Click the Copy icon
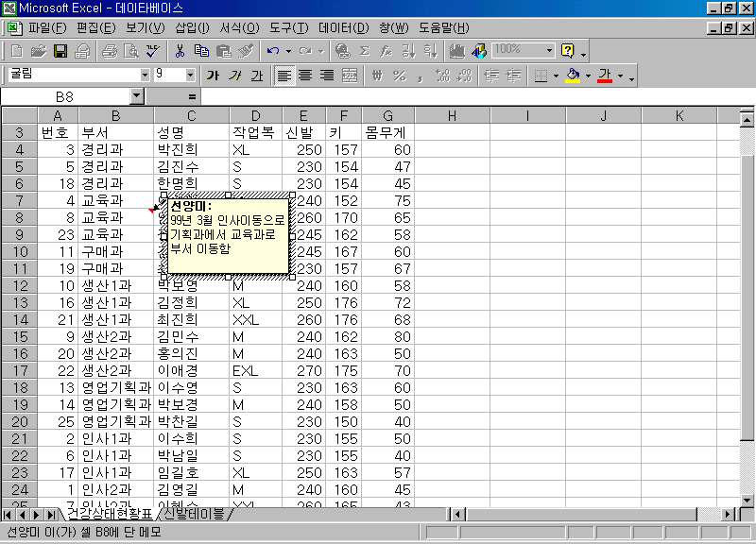 (201, 50)
